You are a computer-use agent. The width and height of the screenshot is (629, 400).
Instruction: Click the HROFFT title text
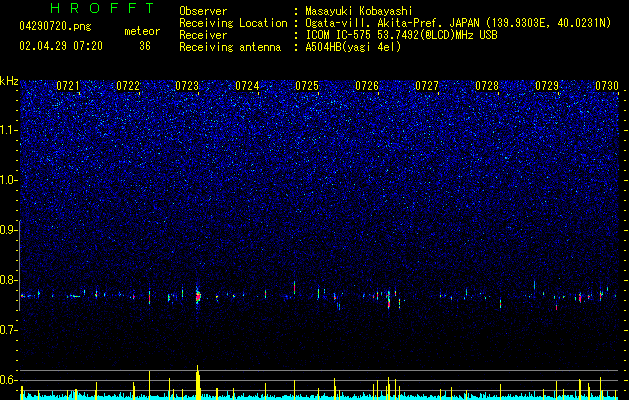pyautogui.click(x=102, y=8)
